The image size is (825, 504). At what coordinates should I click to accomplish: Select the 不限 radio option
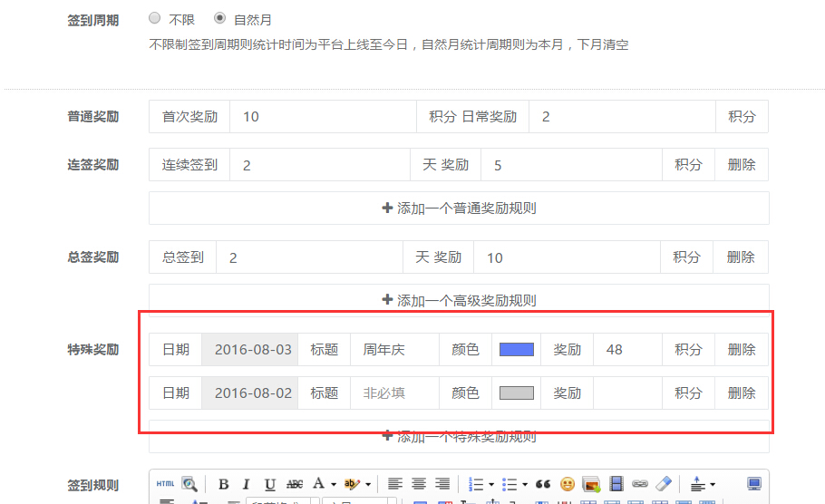coord(155,18)
